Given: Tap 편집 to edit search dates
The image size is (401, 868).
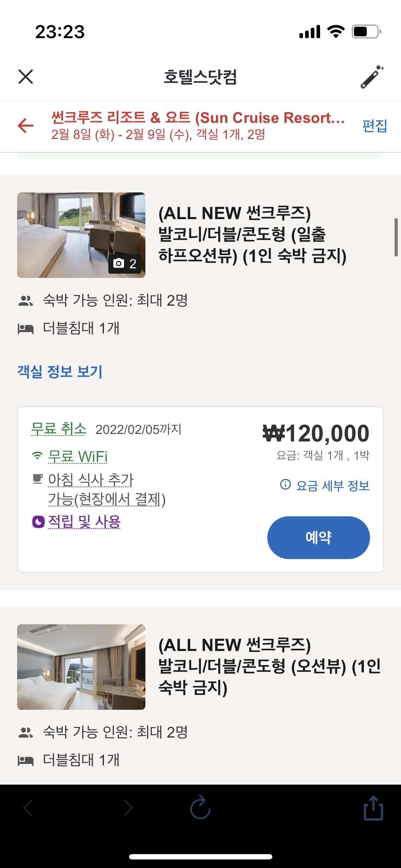Looking at the screenshot, I should point(374,126).
